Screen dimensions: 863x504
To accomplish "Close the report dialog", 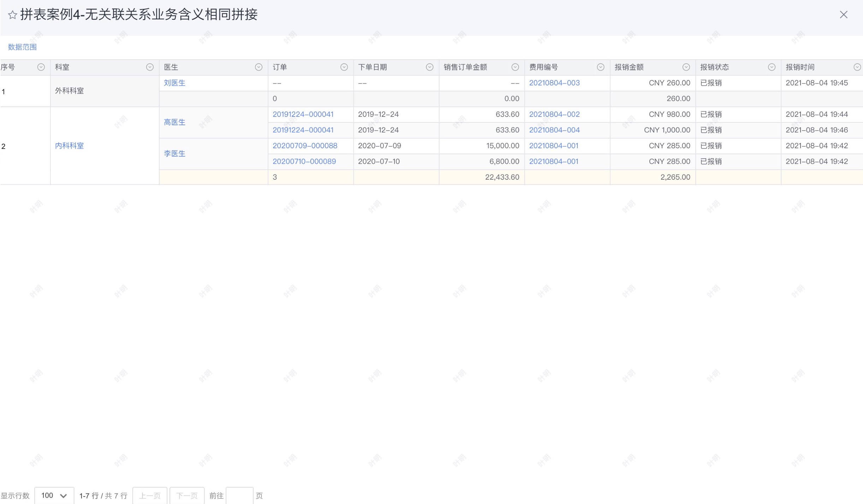I will tap(844, 14).
